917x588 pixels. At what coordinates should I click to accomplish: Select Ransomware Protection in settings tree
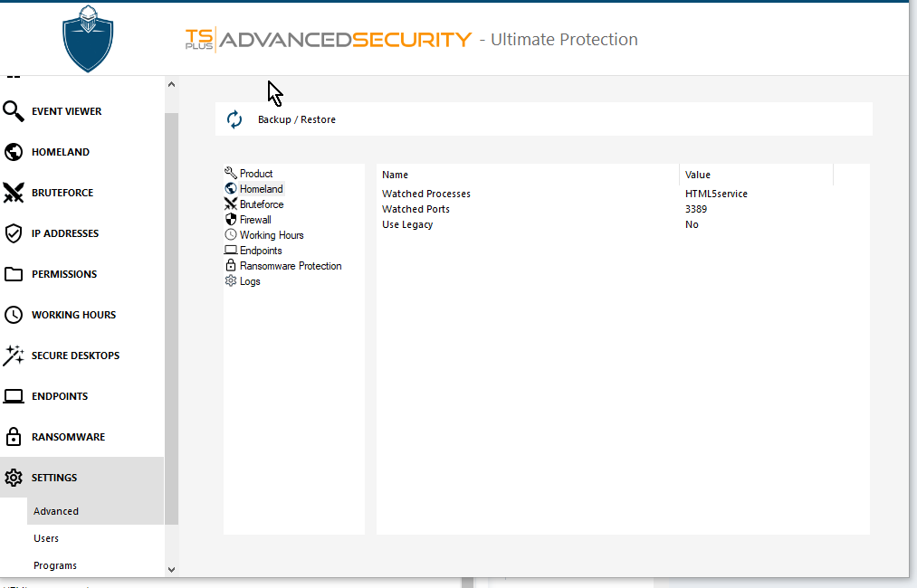click(x=290, y=266)
